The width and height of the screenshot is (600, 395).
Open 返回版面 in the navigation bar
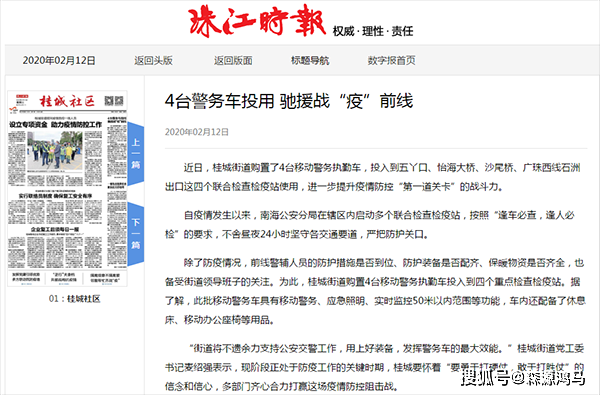(233, 60)
